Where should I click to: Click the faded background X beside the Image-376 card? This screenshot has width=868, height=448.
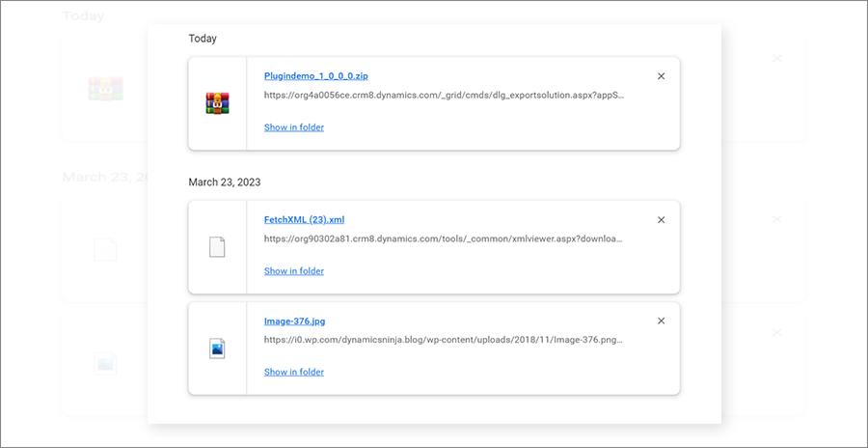(777, 332)
